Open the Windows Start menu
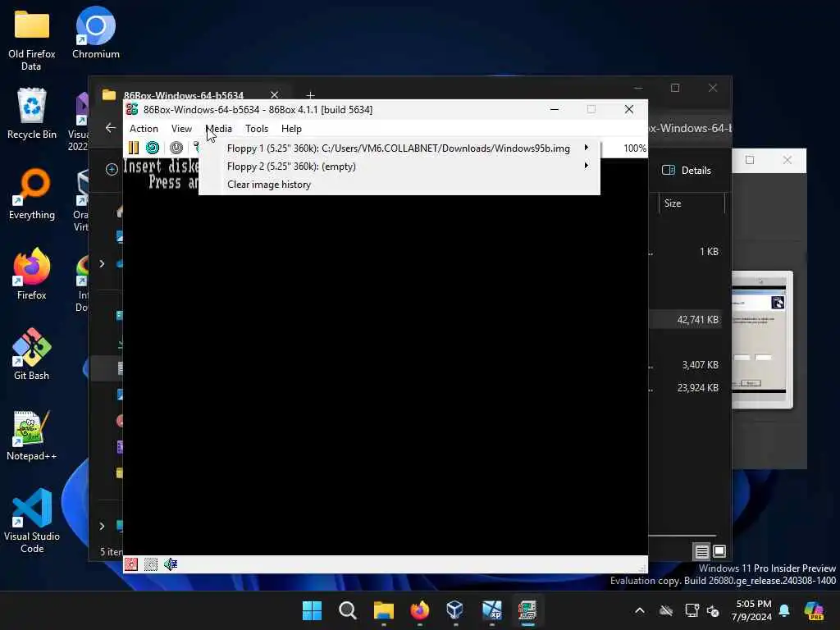Image resolution: width=840 pixels, height=630 pixels. coord(312,610)
